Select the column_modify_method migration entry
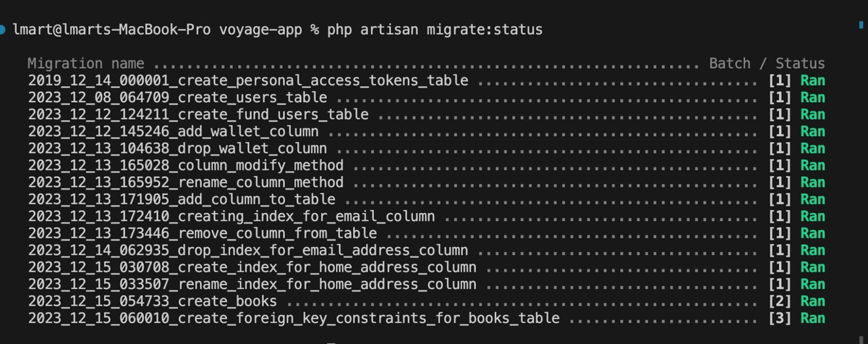This screenshot has width=868, height=344. [x=186, y=165]
